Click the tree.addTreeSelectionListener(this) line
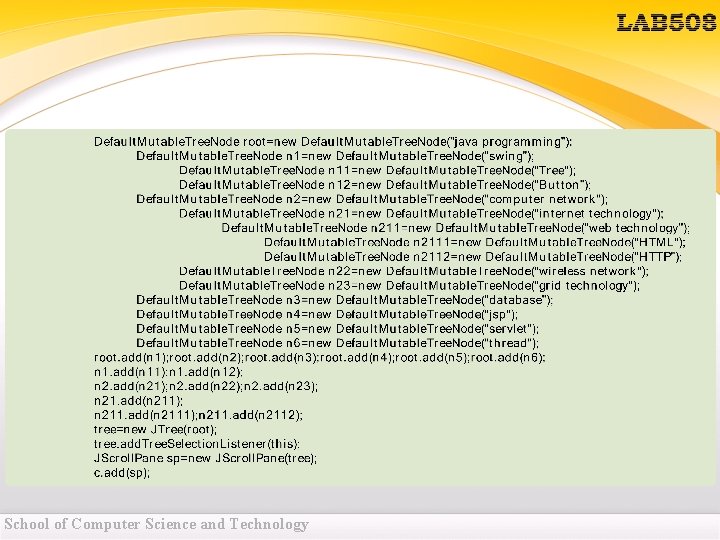720x540 pixels. tap(197, 444)
